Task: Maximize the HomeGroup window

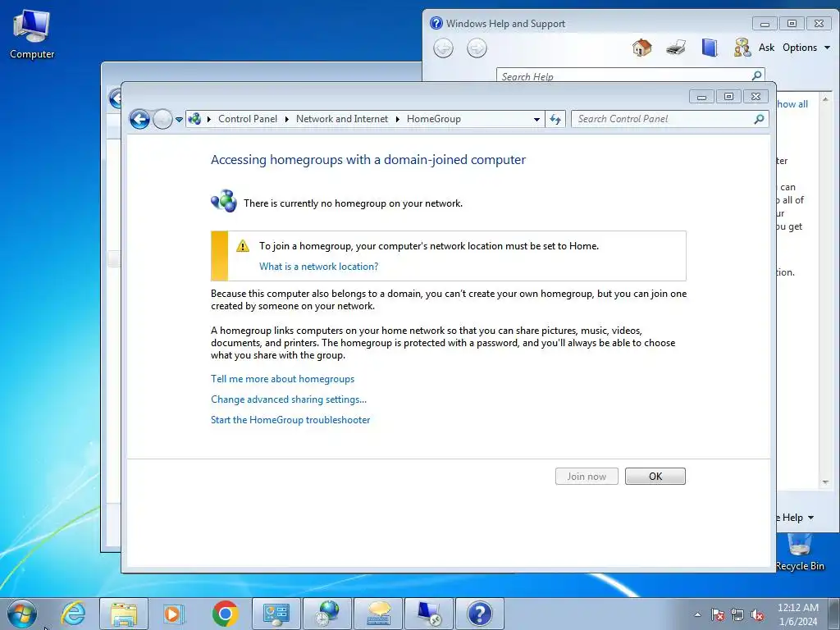Action: pyautogui.click(x=728, y=97)
